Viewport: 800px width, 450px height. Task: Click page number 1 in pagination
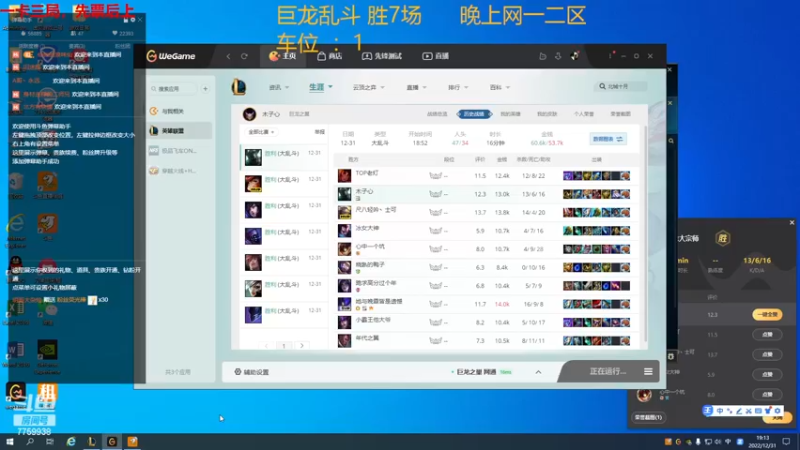click(284, 345)
